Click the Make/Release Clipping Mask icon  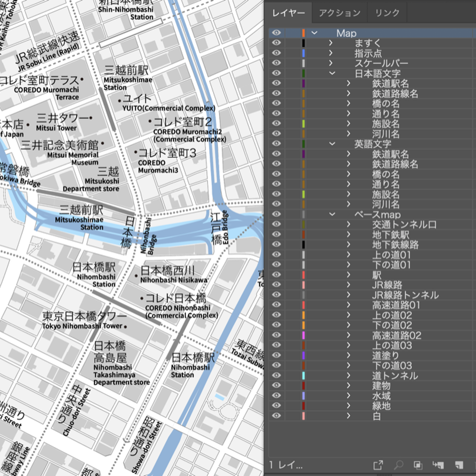pos(418,465)
